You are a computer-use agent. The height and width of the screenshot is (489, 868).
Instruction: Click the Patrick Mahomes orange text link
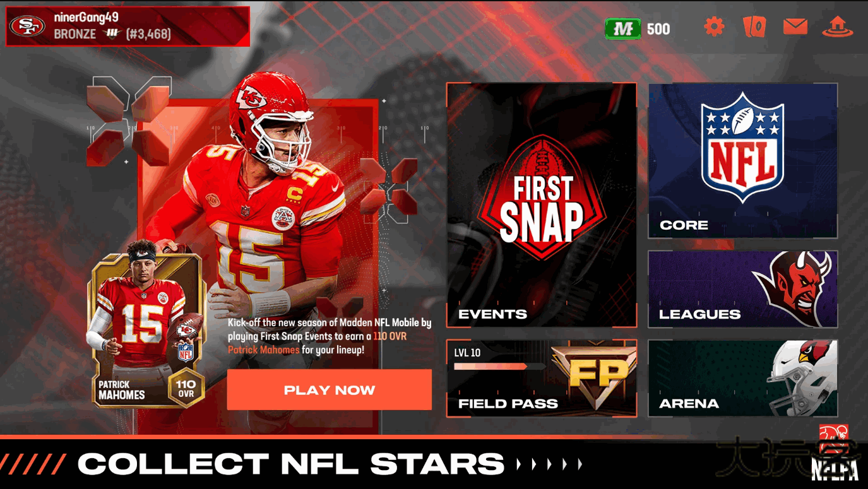[263, 350]
